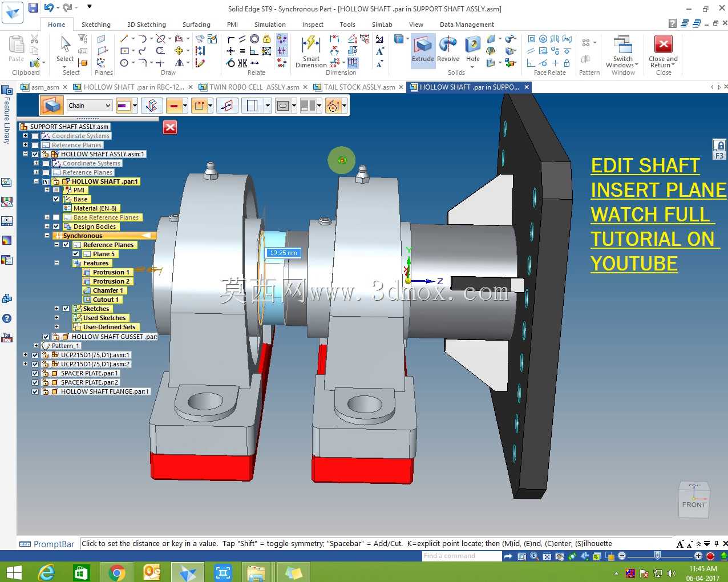This screenshot has height=582, width=728.
Task: Click zoom out minus at slider start
Action: [x=622, y=556]
